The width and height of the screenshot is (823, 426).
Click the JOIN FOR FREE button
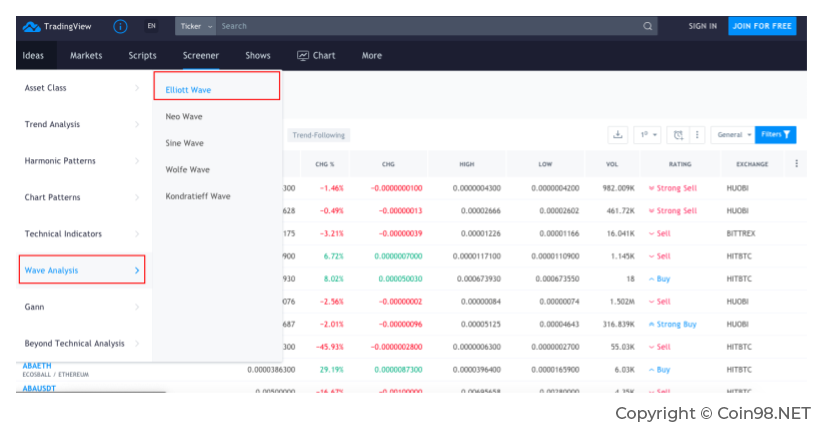(762, 26)
